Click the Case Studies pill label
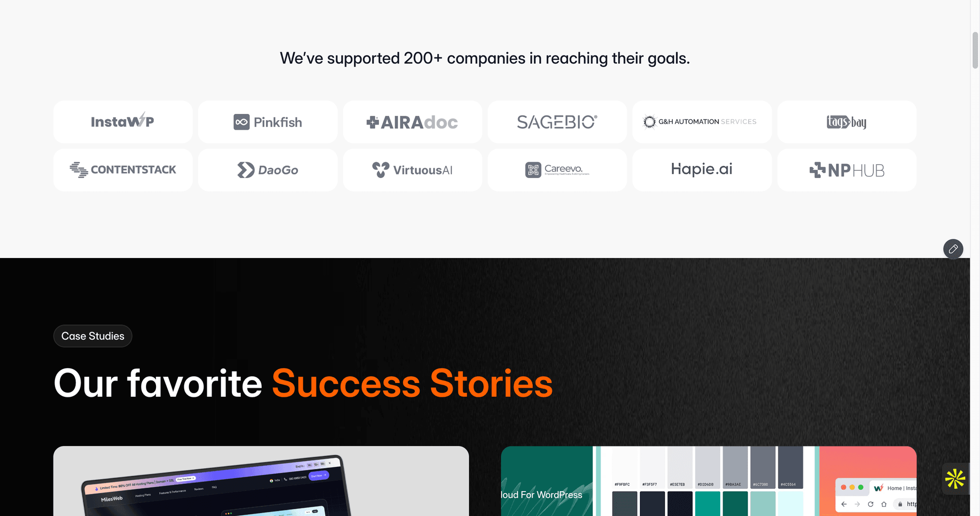Image resolution: width=980 pixels, height=516 pixels. (x=93, y=336)
